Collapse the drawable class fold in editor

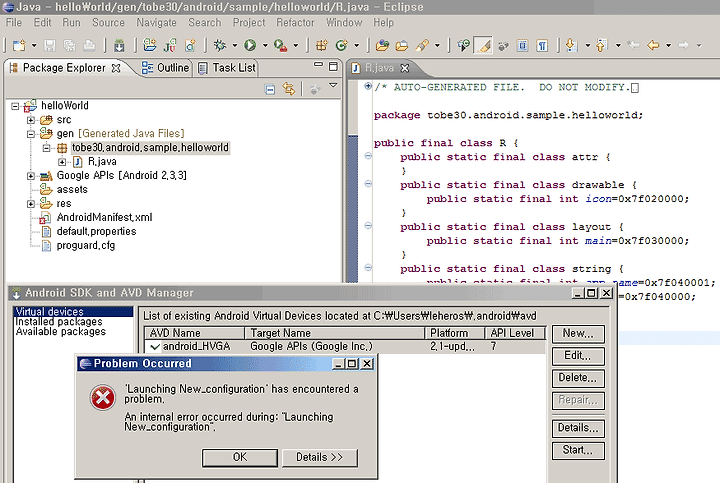point(368,184)
